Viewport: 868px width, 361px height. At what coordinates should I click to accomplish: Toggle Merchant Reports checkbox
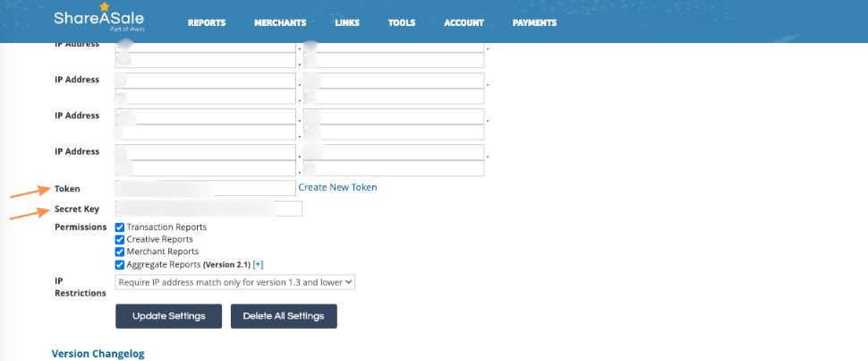120,253
